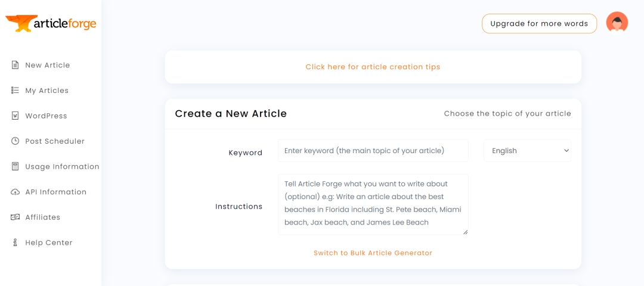The image size is (644, 286).
Task: Click the API Information cloud icon
Action: pyautogui.click(x=16, y=192)
